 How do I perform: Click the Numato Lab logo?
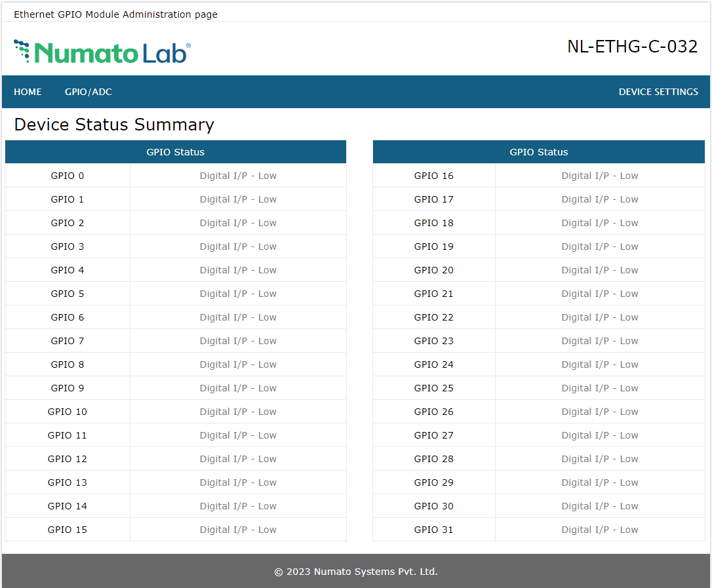pos(102,52)
